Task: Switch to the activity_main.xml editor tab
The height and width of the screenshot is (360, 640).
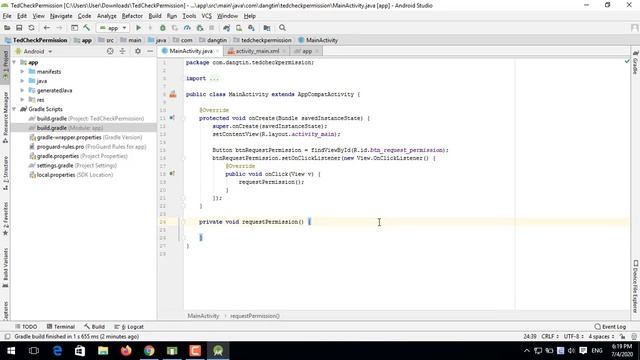Action: 257,51
